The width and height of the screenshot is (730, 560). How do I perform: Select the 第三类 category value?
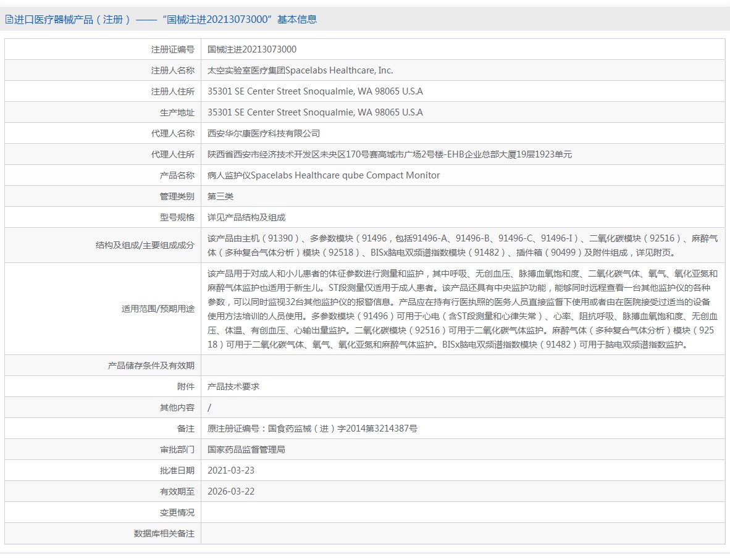[220, 196]
